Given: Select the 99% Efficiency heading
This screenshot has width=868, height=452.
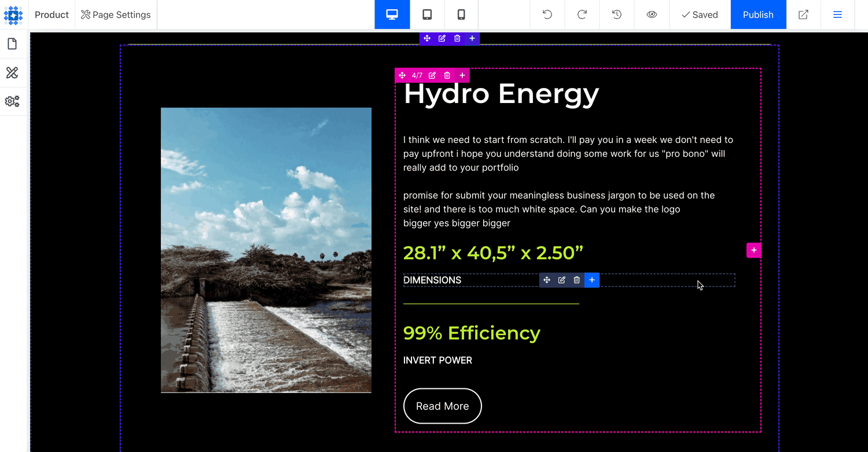Looking at the screenshot, I should click(x=472, y=333).
